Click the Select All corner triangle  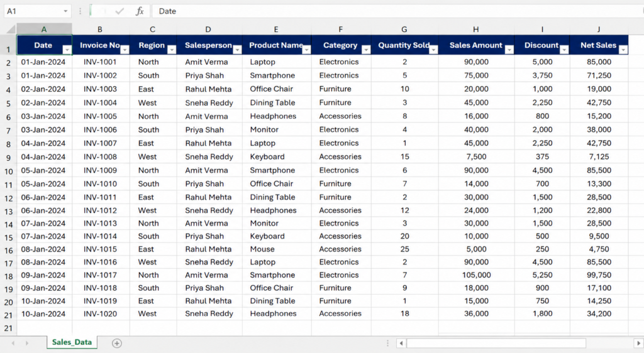[x=11, y=29]
